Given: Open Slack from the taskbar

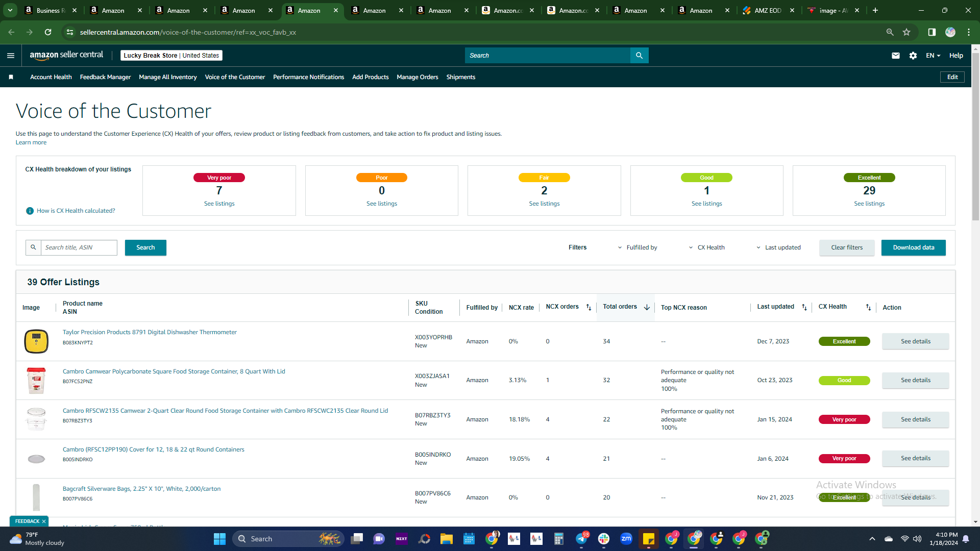Looking at the screenshot, I should click(x=604, y=539).
